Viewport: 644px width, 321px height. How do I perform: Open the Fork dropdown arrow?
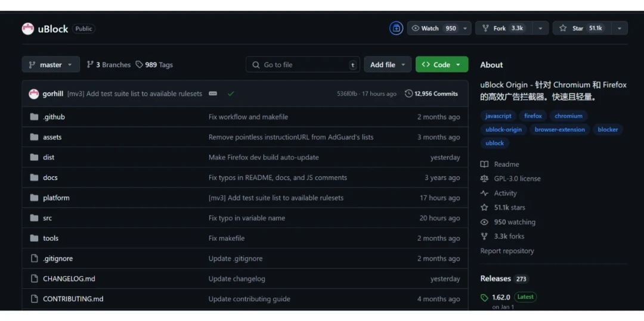(x=540, y=28)
